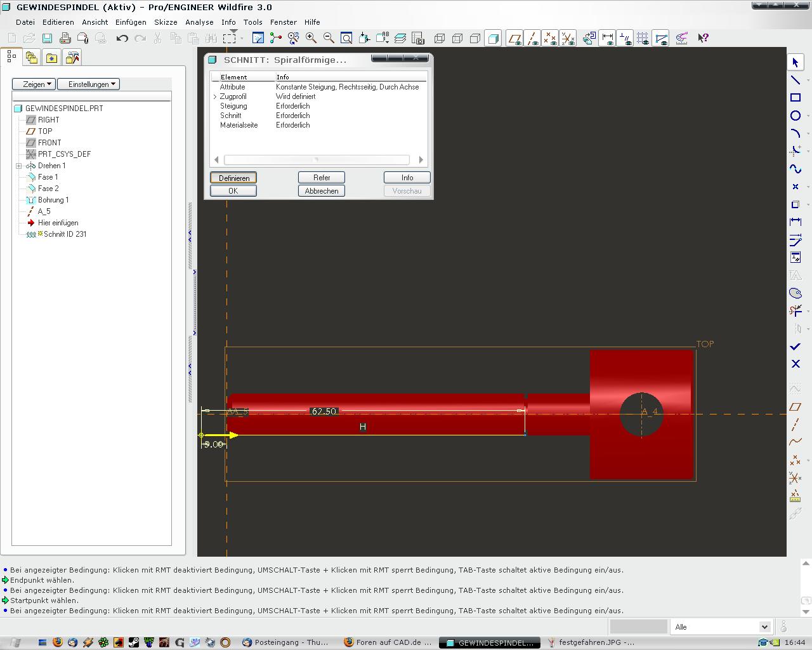The image size is (812, 650).
Task: Open the Editieren menu
Action: pos(58,22)
